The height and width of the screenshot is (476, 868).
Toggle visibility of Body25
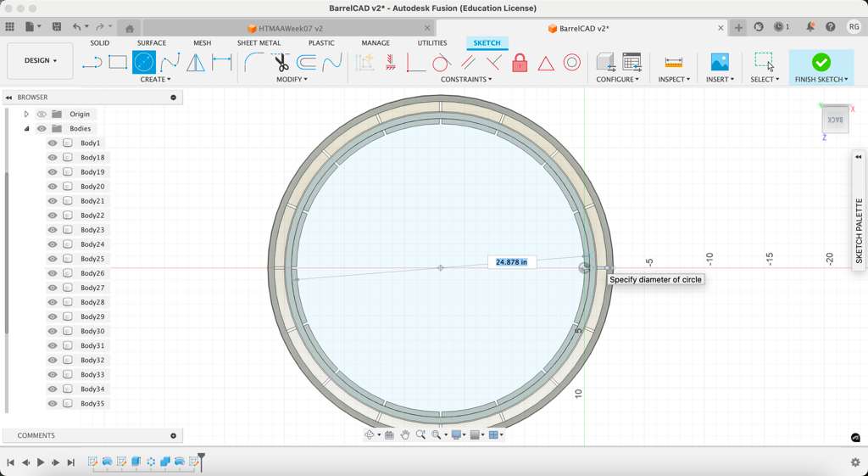(x=53, y=259)
